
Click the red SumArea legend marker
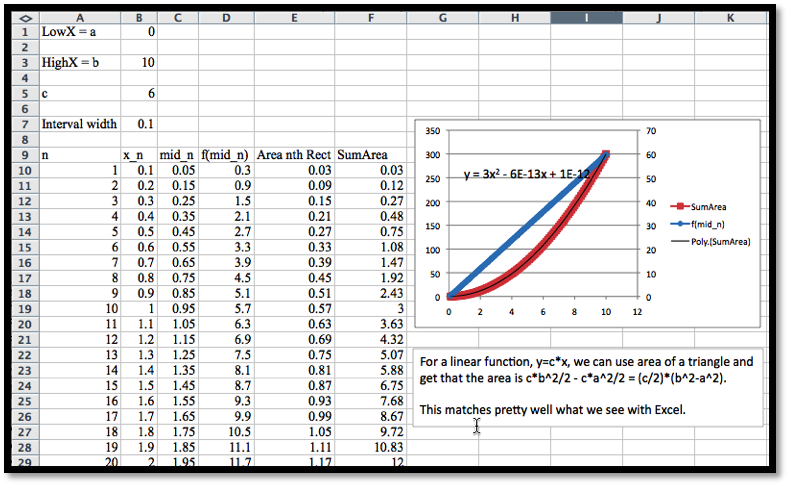tap(675, 206)
